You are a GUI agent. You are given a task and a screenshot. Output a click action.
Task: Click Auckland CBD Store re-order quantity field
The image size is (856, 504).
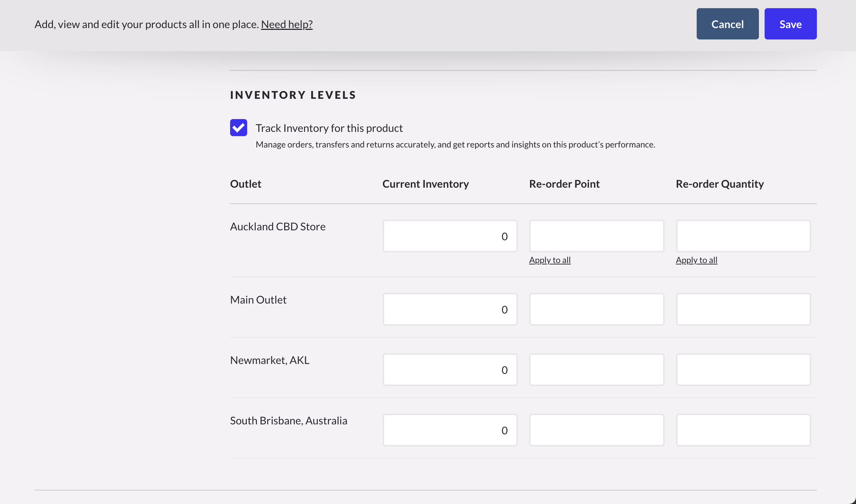click(743, 236)
